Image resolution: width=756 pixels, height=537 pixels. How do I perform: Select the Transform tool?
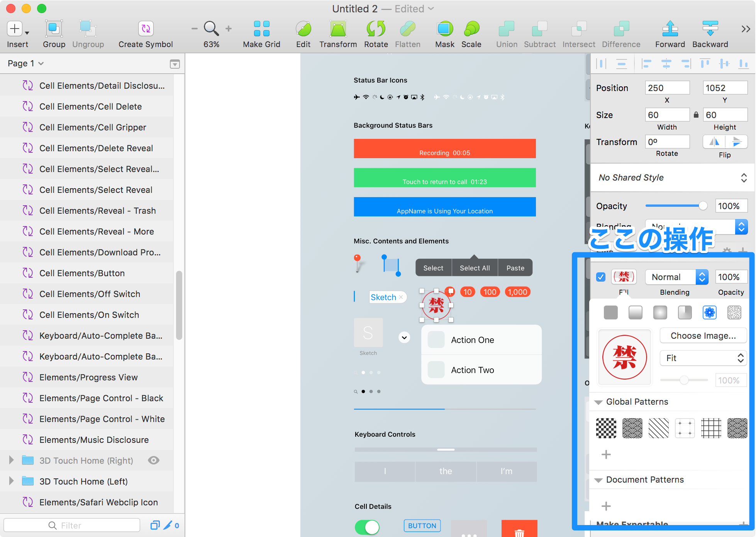coord(339,32)
